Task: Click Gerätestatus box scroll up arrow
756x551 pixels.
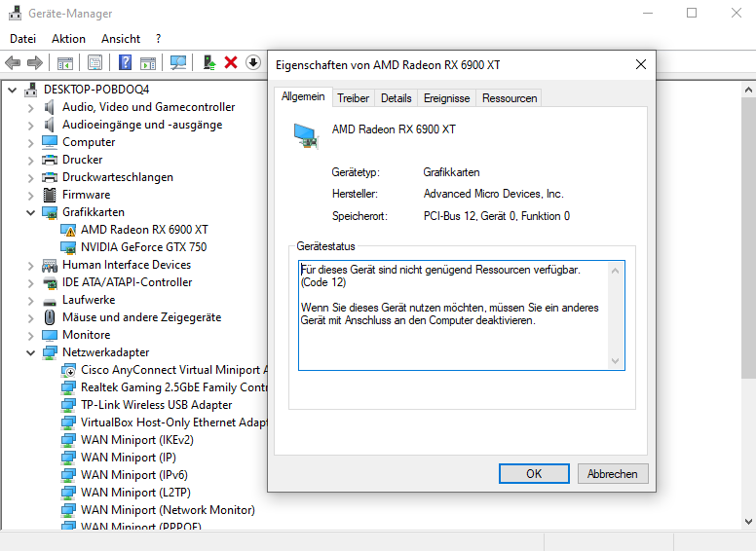Action: [x=615, y=271]
